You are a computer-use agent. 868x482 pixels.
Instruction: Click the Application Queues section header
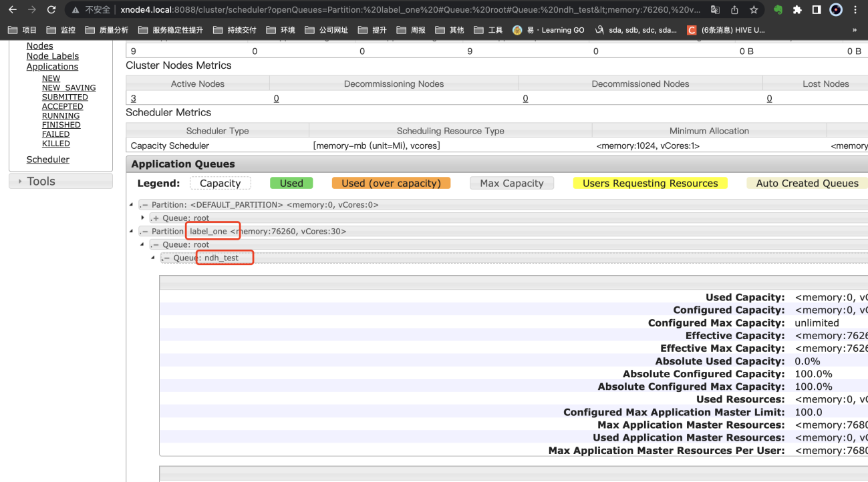[x=497, y=164]
